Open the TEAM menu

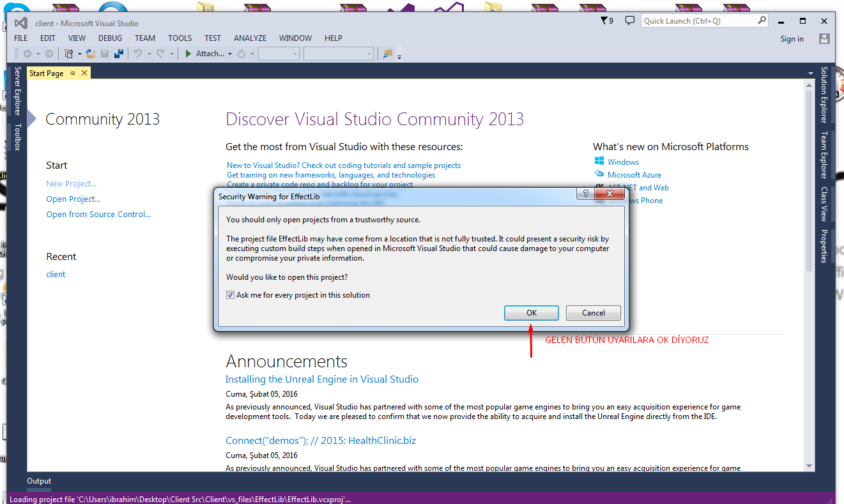[145, 38]
